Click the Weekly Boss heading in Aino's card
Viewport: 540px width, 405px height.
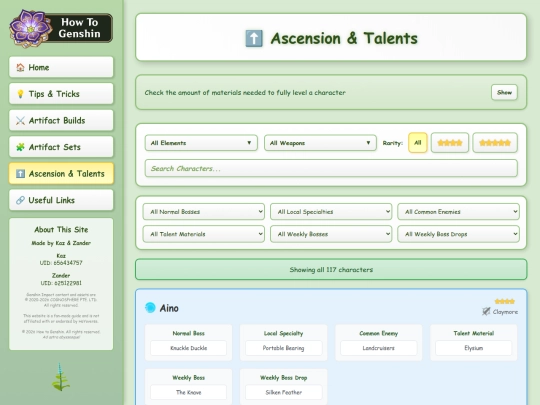pyautogui.click(x=188, y=378)
